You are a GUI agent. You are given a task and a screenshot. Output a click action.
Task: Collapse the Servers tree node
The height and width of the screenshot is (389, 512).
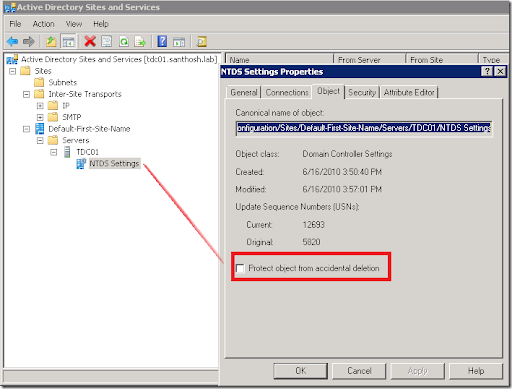coord(40,141)
